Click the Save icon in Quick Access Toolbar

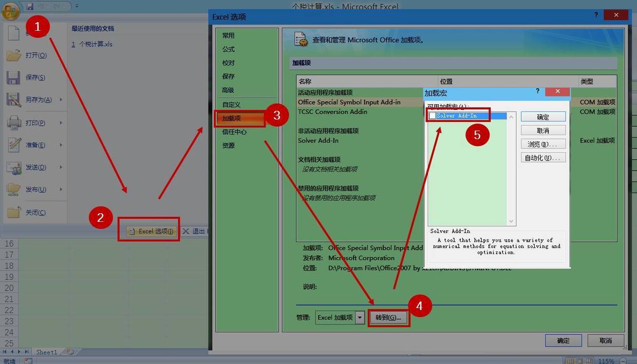tap(30, 7)
